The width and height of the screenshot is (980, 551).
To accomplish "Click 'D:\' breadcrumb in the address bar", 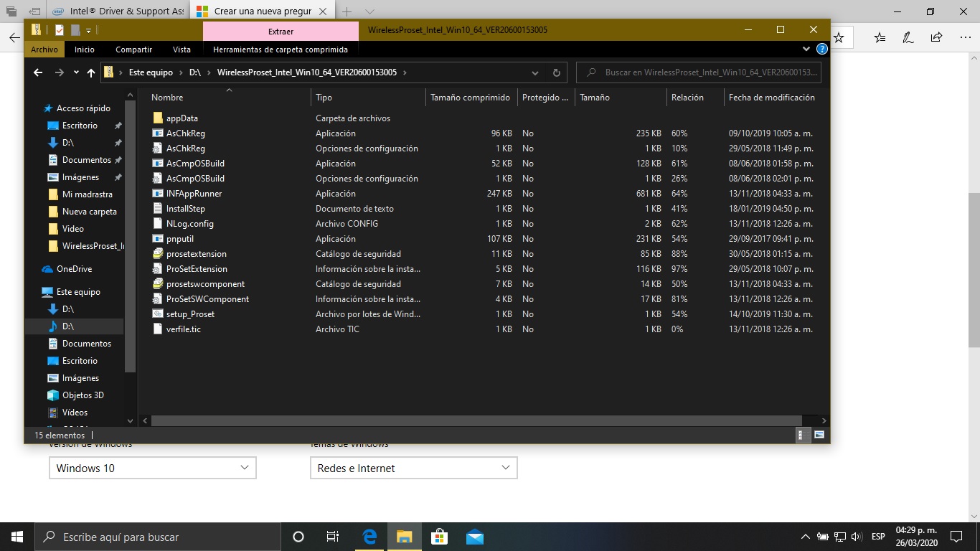I will click(x=194, y=72).
